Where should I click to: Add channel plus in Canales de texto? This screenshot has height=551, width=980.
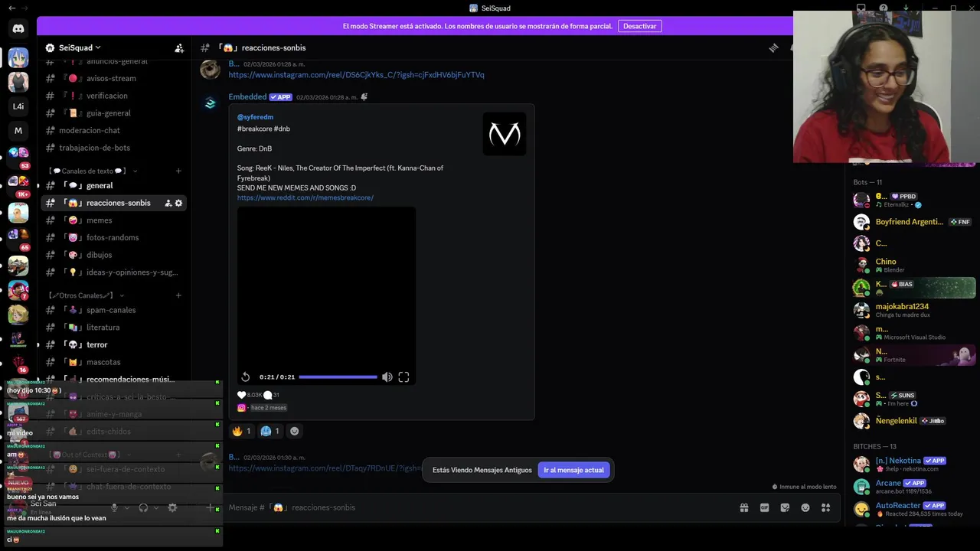click(178, 171)
